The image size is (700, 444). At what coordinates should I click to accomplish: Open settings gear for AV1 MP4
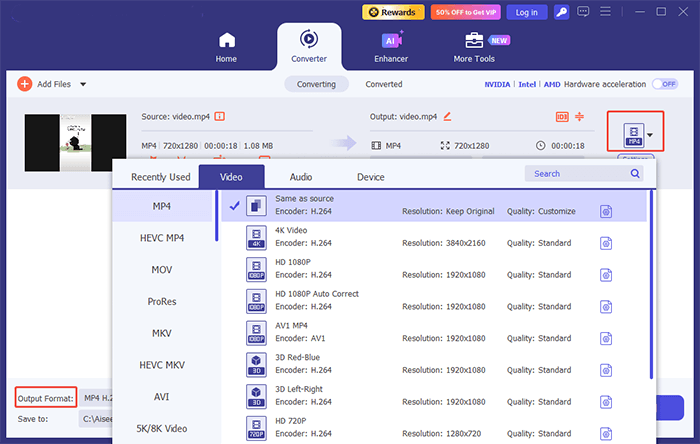(x=606, y=338)
